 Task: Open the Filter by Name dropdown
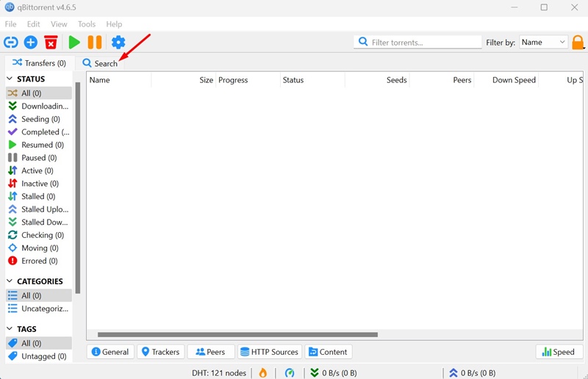point(543,42)
